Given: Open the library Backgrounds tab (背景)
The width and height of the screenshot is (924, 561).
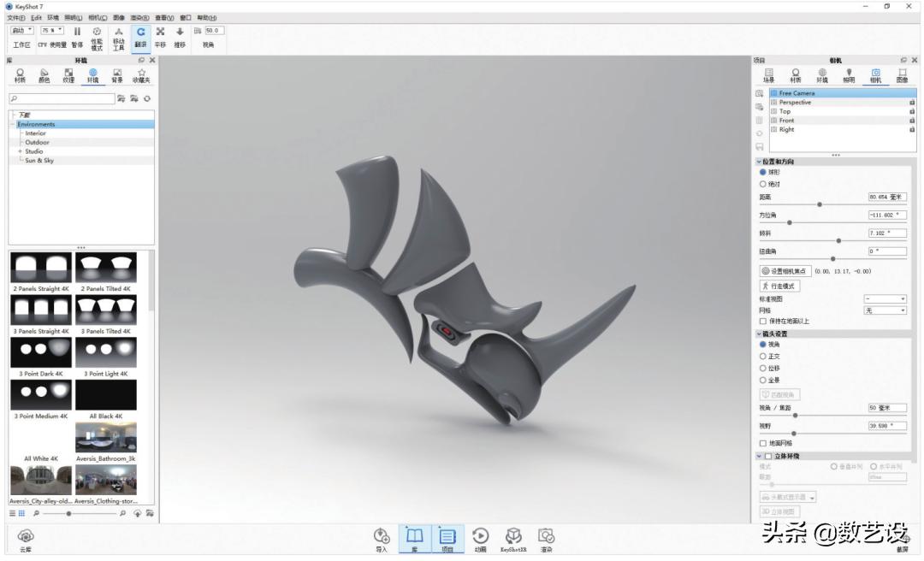Looking at the screenshot, I should tap(117, 75).
